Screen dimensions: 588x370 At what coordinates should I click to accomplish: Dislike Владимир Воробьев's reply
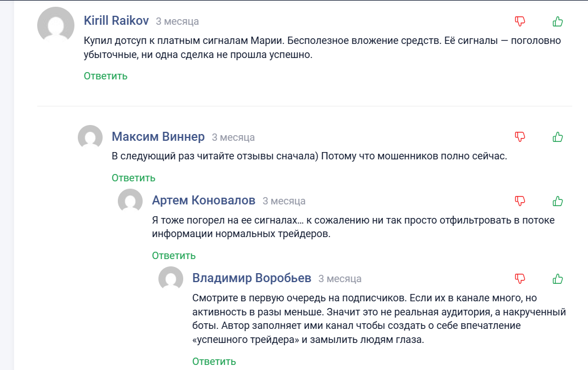pos(519,278)
